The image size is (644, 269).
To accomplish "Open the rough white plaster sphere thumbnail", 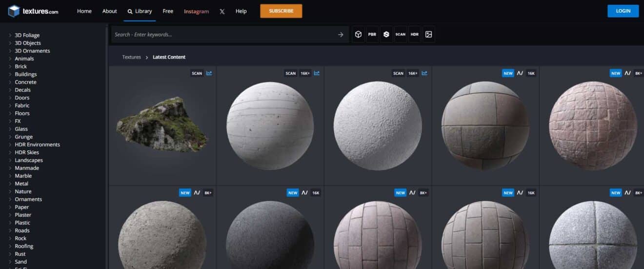I will point(378,125).
